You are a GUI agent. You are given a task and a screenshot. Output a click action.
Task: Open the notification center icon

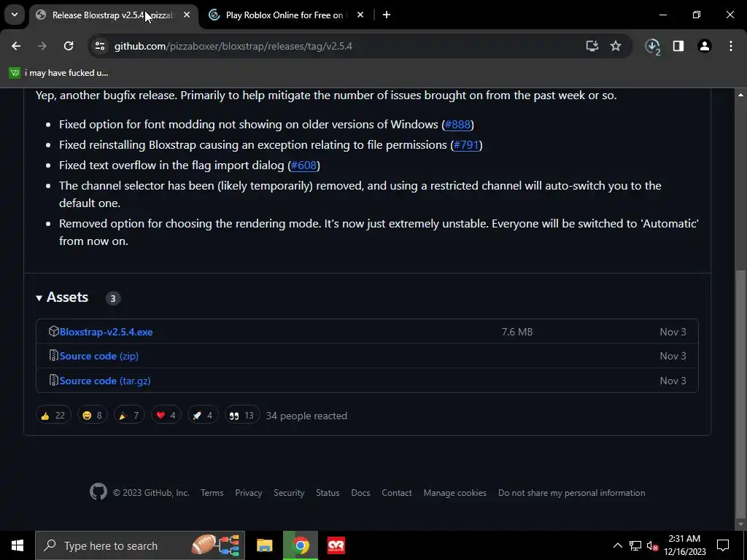pos(723,545)
